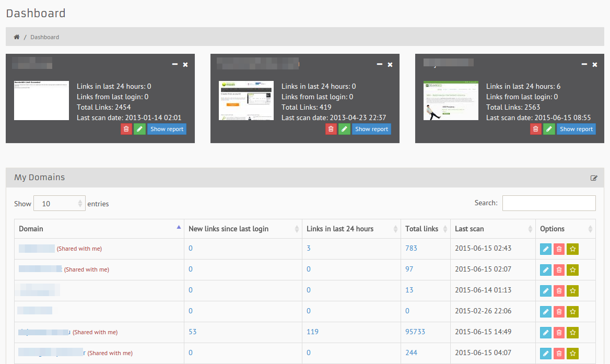Star the domain with 95733 total links
The height and width of the screenshot is (364, 610).
[x=573, y=333]
